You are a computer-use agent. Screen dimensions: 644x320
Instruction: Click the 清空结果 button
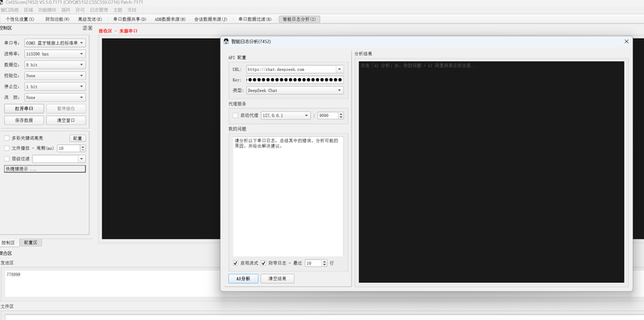[277, 279]
